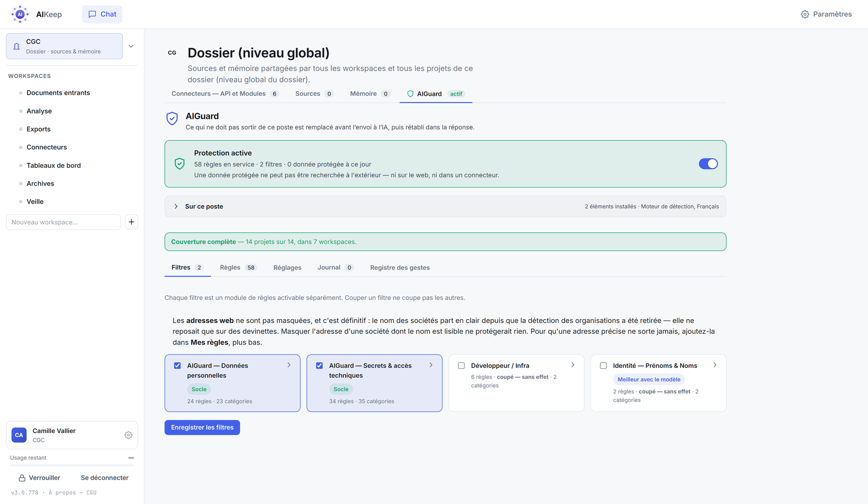Click Verrouiller to lock session
Screen dimensions: 868x504
(39, 478)
